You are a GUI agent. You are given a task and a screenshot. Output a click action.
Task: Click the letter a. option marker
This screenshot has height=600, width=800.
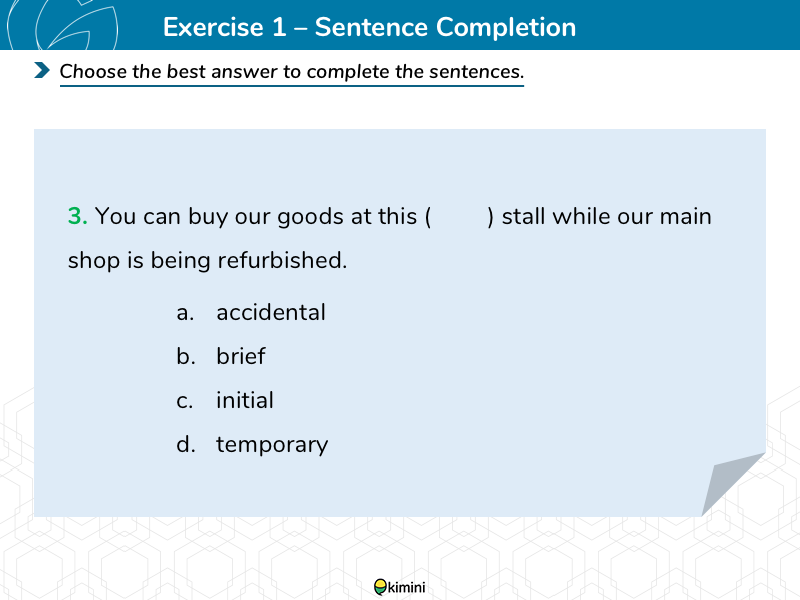tap(185, 313)
